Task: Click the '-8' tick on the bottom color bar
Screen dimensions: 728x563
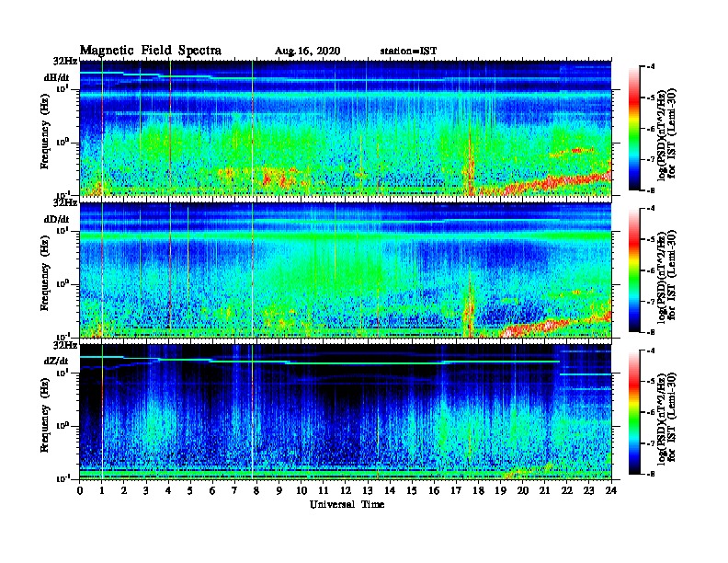Action: click(x=652, y=474)
